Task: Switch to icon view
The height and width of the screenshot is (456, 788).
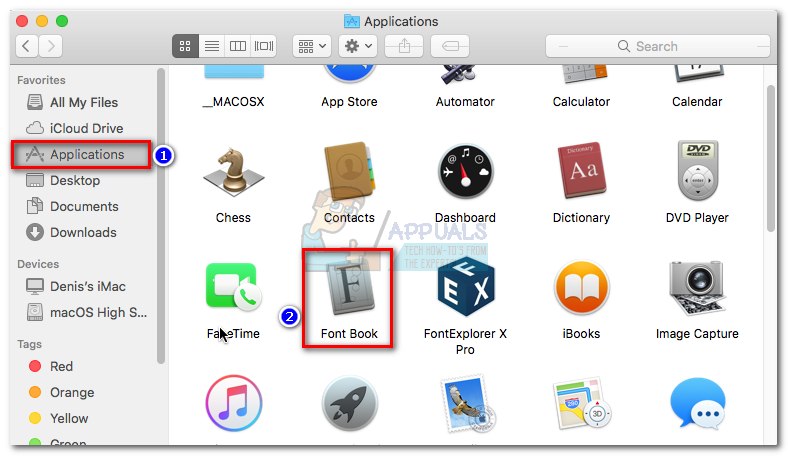Action: [x=185, y=46]
